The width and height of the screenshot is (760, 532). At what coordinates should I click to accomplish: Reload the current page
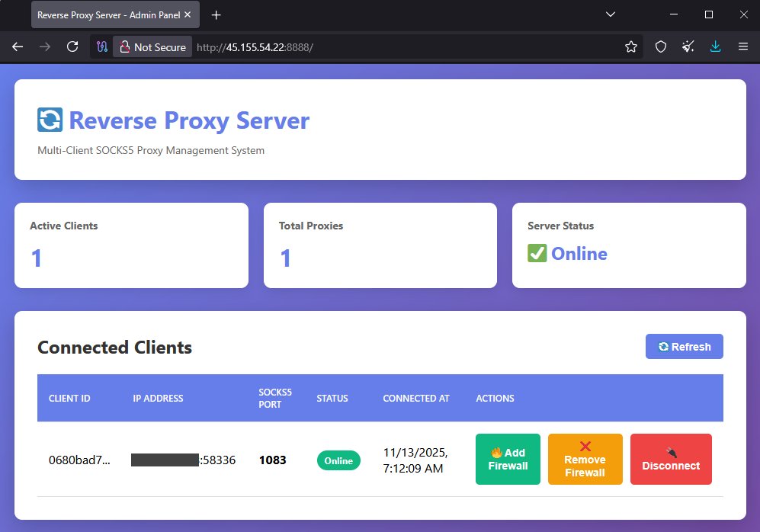tap(72, 47)
